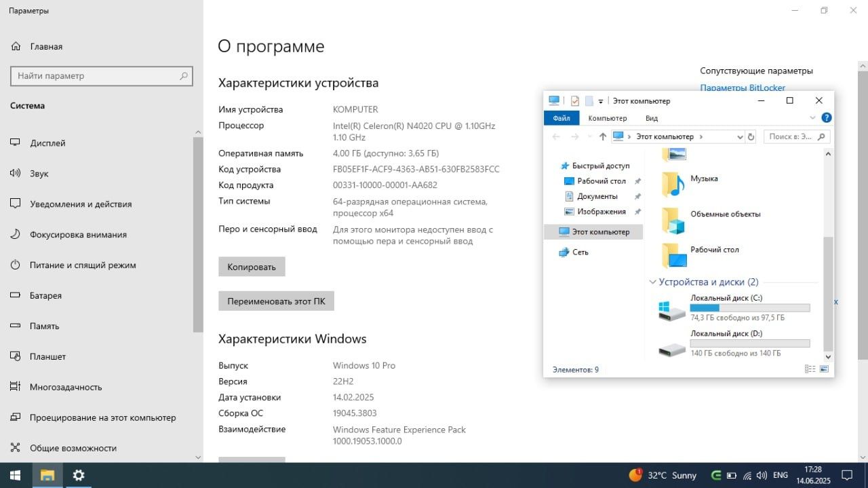Click Копировать button
The width and height of the screenshot is (868, 488).
coord(252,267)
